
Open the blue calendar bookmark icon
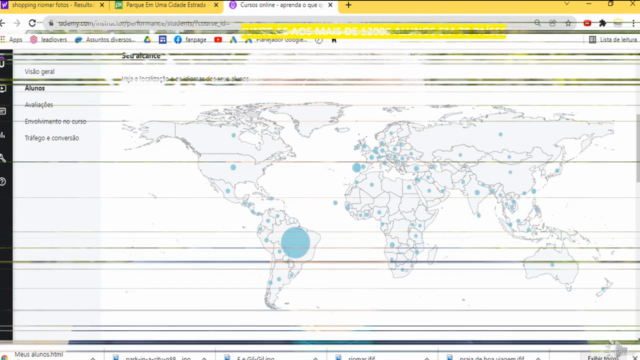pos(162,40)
